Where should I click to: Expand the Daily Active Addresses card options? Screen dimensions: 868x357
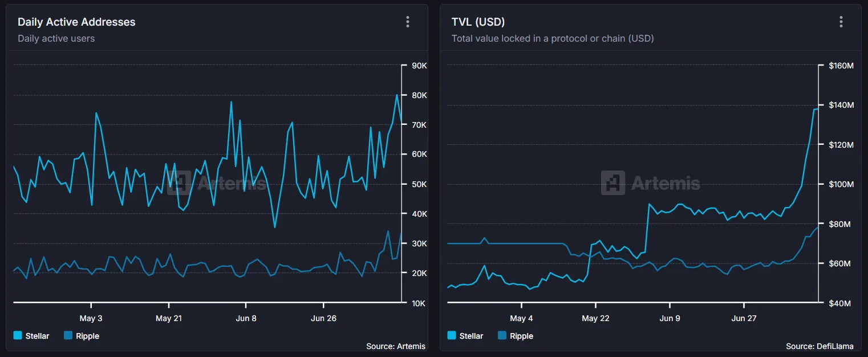pos(407,22)
